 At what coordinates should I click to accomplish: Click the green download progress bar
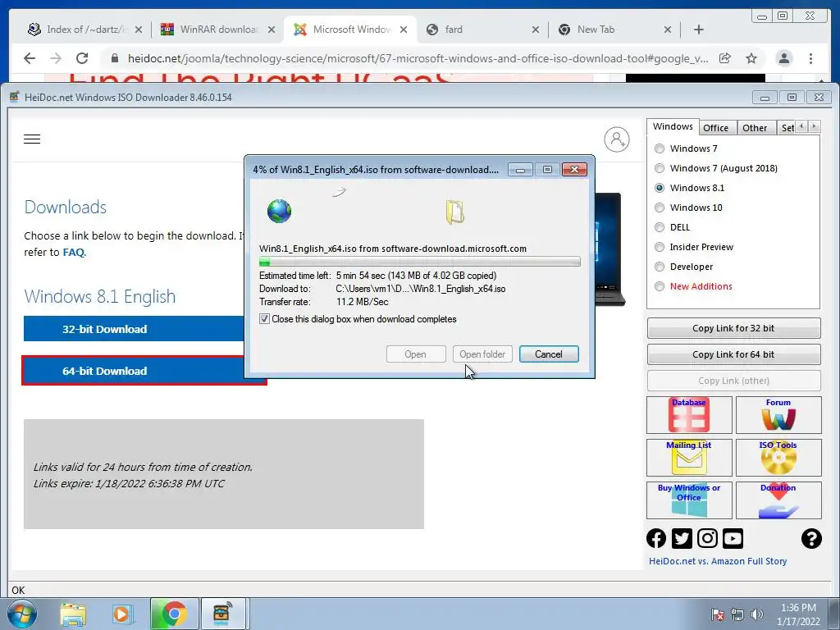[x=419, y=262]
